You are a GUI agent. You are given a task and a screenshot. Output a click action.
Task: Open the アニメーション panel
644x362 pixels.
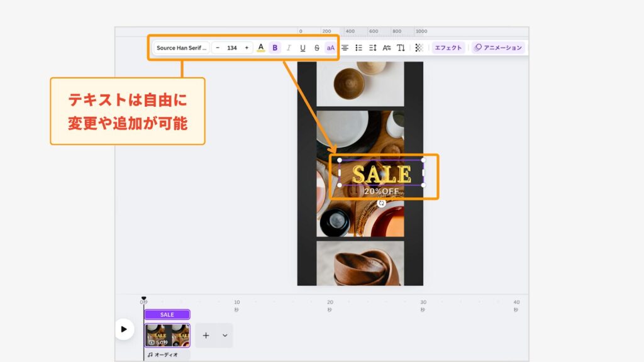tap(501, 47)
